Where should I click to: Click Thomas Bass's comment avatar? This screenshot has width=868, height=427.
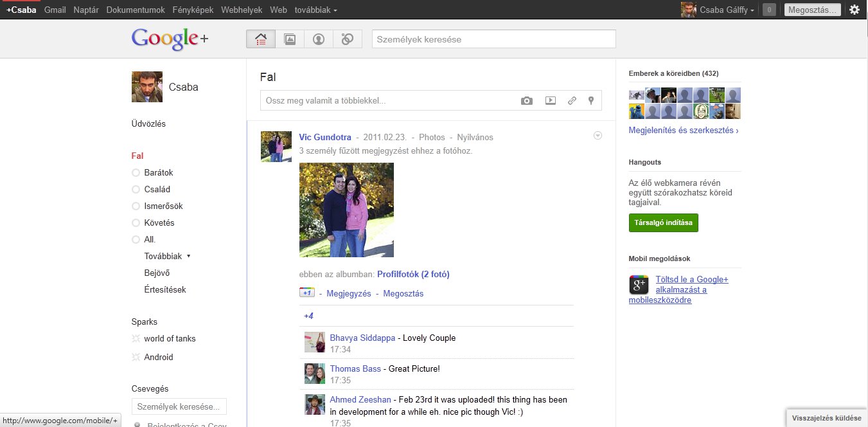[x=315, y=374]
